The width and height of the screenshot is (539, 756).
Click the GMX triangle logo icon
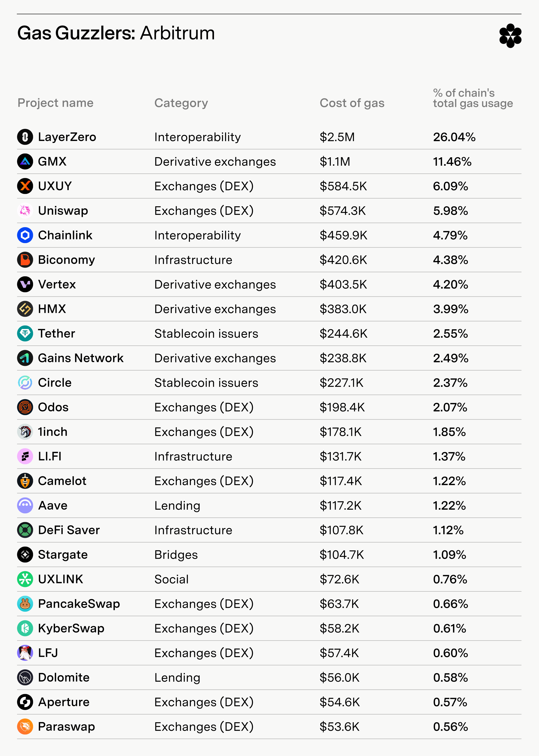coord(25,162)
